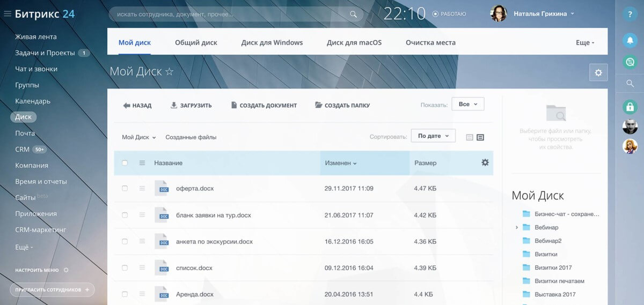644x305 pixels.
Task: Click the help question mark icon
Action: (630, 14)
